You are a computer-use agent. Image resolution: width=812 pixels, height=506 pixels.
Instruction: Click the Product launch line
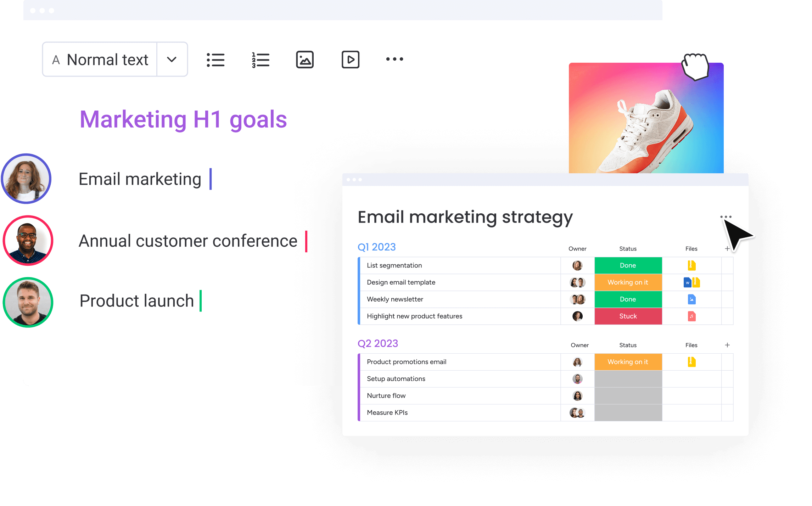(x=136, y=301)
